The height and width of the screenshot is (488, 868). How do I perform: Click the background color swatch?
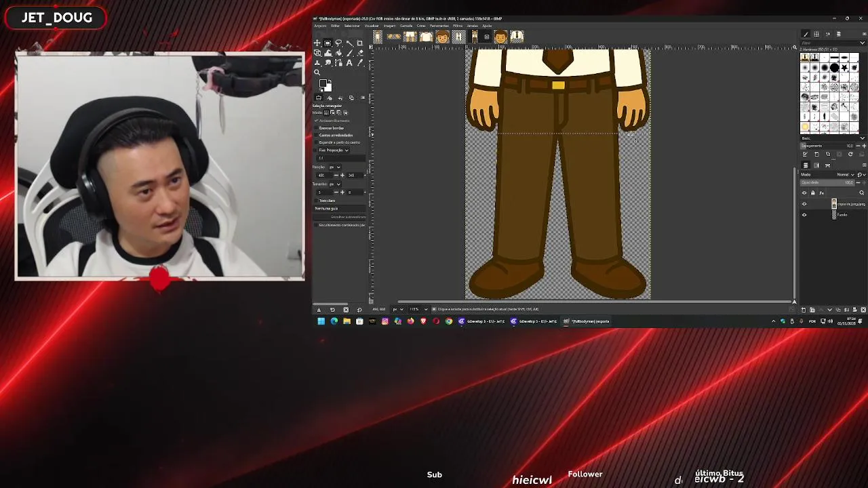328,88
